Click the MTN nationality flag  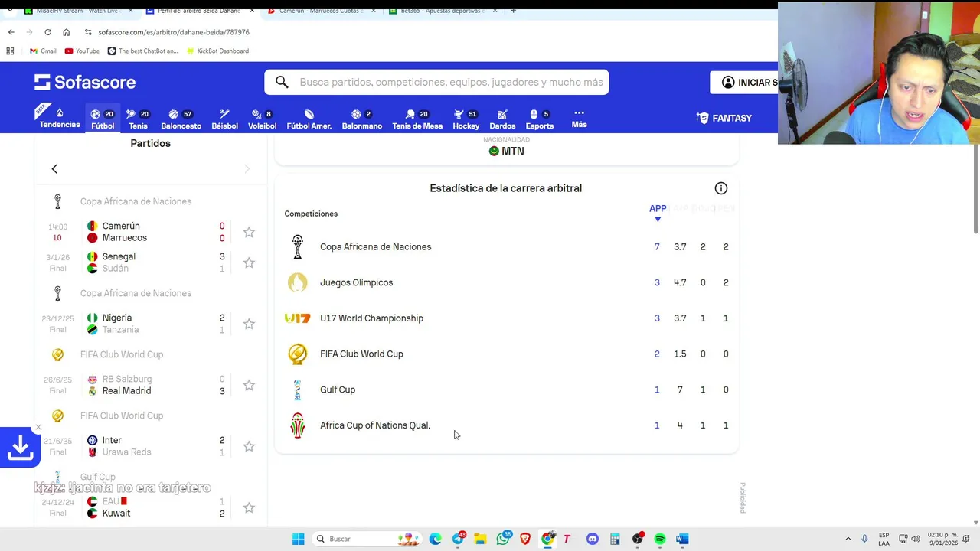[x=494, y=151]
